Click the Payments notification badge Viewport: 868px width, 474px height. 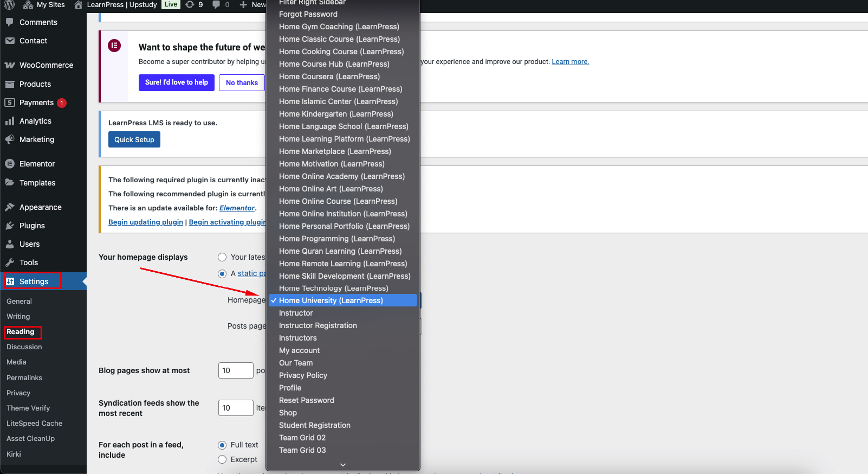(62, 103)
